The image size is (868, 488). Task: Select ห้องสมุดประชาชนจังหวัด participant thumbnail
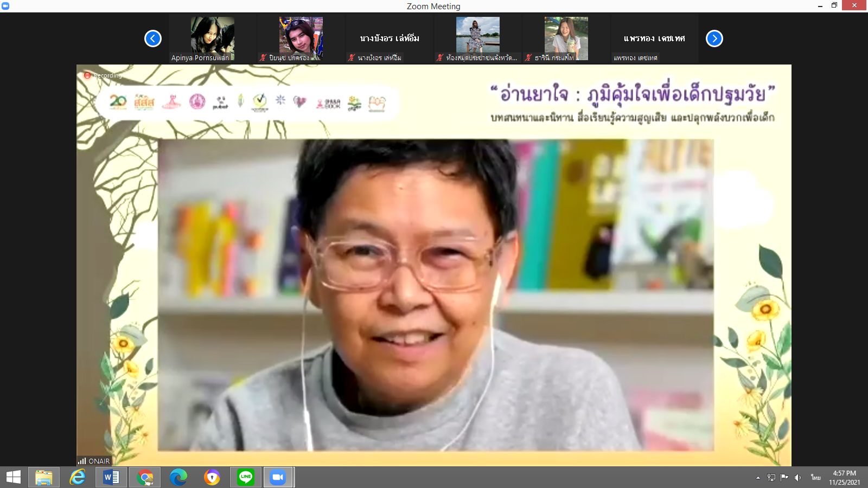tap(478, 38)
